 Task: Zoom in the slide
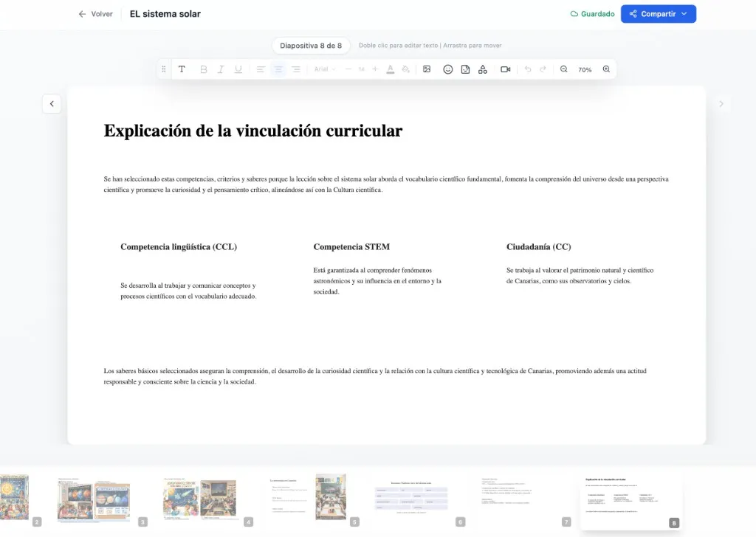tap(607, 69)
